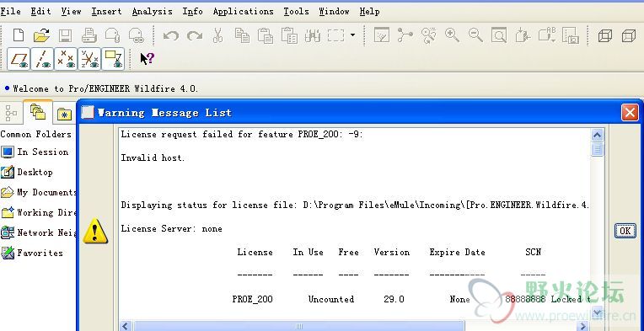Open the File menu
The height and width of the screenshot is (331, 644).
coord(11,12)
